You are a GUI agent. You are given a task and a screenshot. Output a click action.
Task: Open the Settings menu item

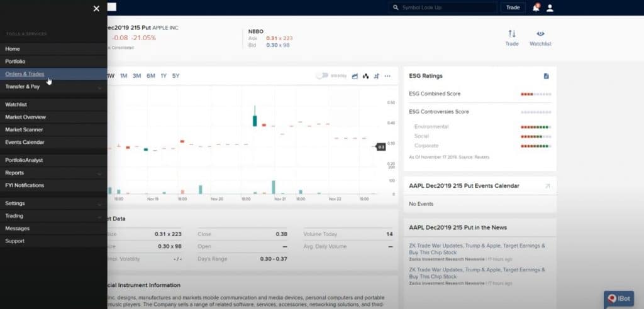point(53,203)
